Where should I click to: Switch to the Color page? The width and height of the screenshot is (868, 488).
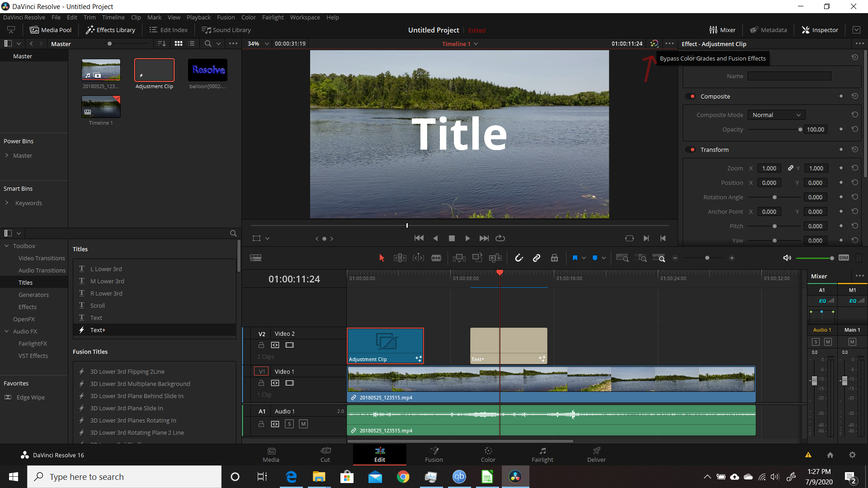pyautogui.click(x=488, y=455)
